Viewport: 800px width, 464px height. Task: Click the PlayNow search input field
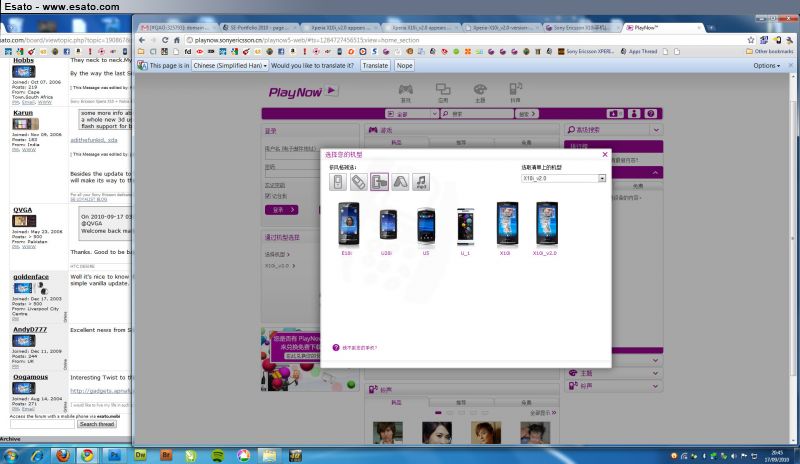(477, 114)
